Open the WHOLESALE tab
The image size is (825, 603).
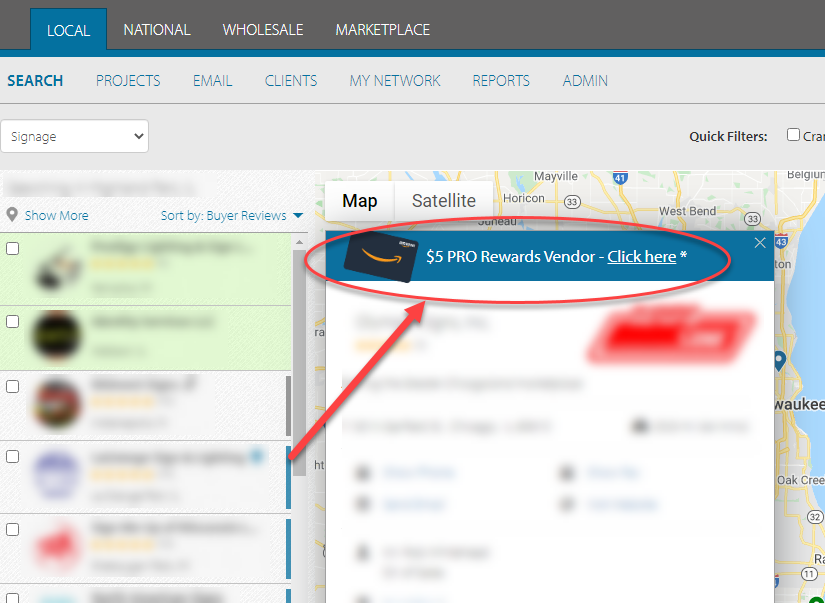point(263,29)
